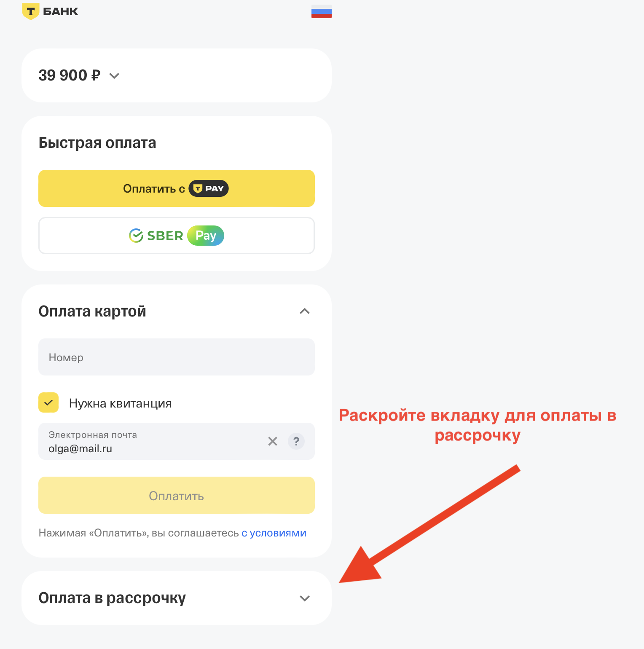Viewport: 644px width, 649px height.
Task: Click the T-Pay badge icon
Action: (209, 188)
